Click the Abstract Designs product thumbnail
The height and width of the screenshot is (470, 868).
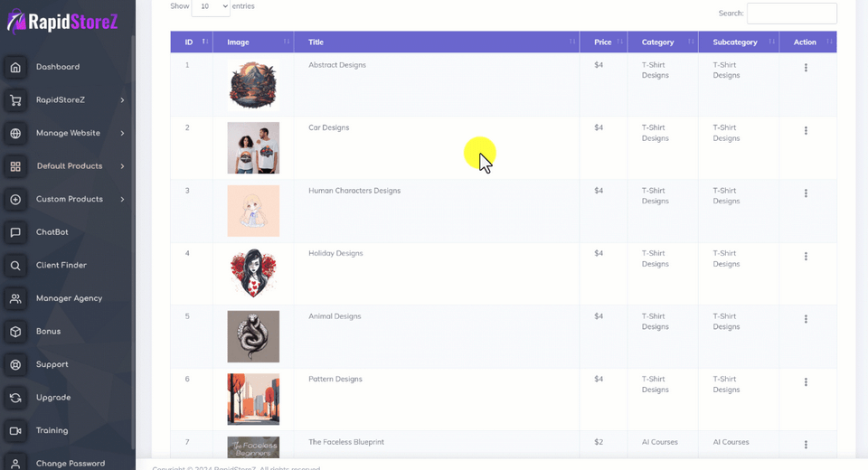tap(253, 85)
